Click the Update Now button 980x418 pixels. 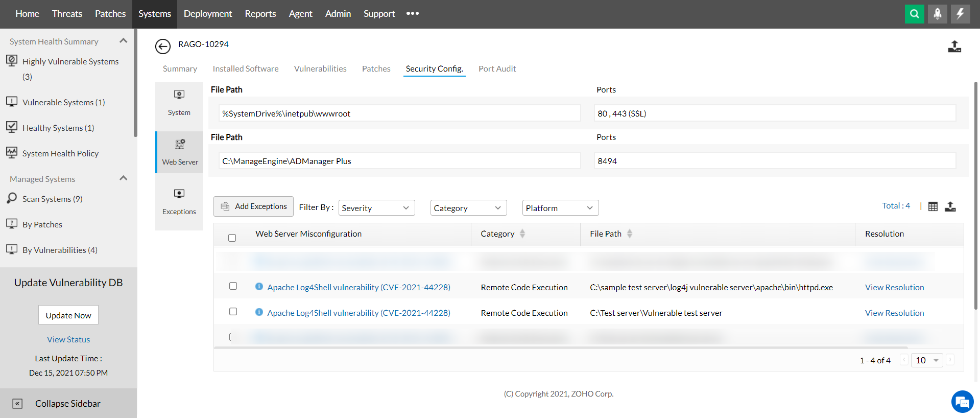click(x=68, y=315)
